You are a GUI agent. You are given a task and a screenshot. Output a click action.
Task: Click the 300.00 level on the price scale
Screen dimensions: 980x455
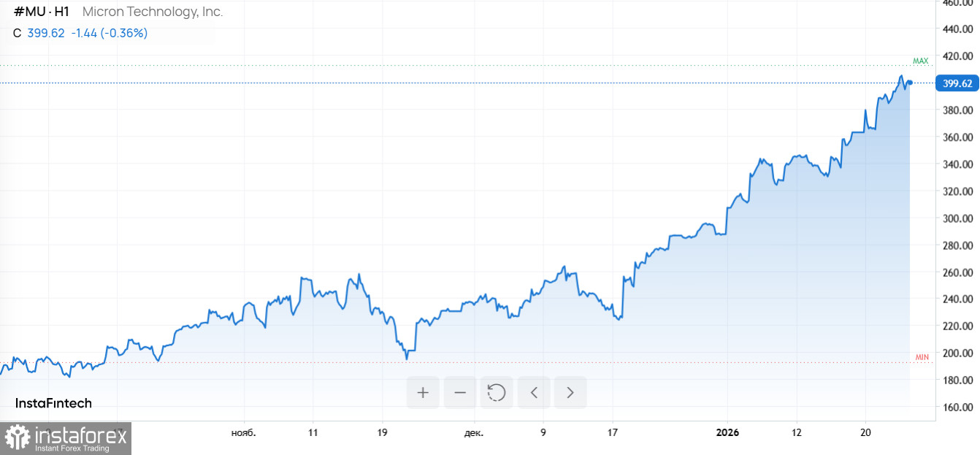(957, 218)
